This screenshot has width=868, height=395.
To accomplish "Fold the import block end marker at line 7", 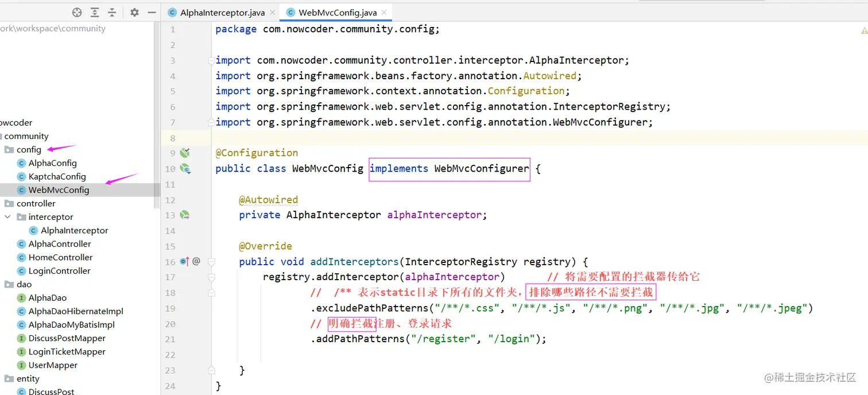I will 212,122.
